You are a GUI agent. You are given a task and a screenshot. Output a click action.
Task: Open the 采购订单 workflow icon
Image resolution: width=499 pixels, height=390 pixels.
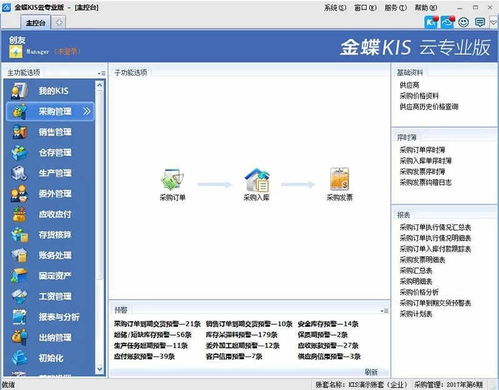click(172, 184)
